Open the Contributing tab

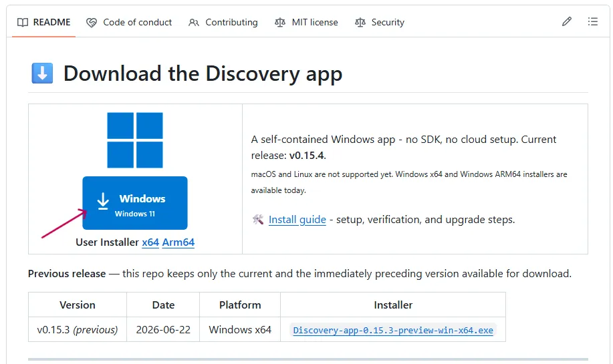tap(223, 22)
